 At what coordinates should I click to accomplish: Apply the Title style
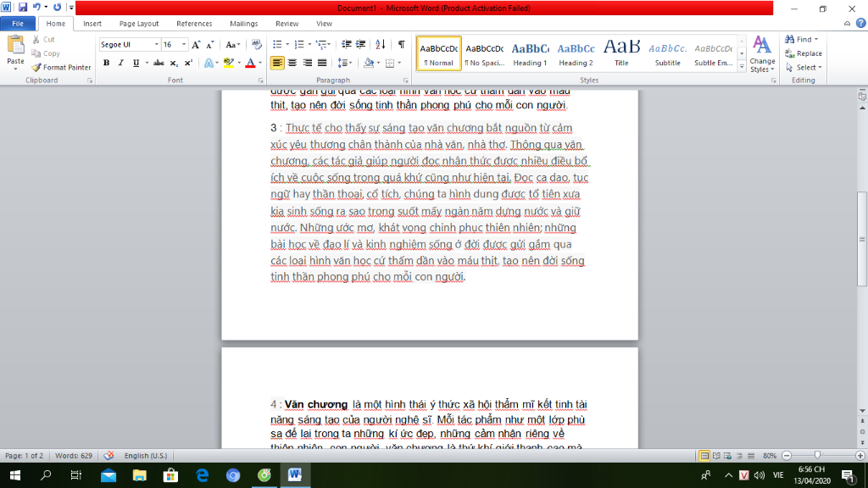pos(621,53)
